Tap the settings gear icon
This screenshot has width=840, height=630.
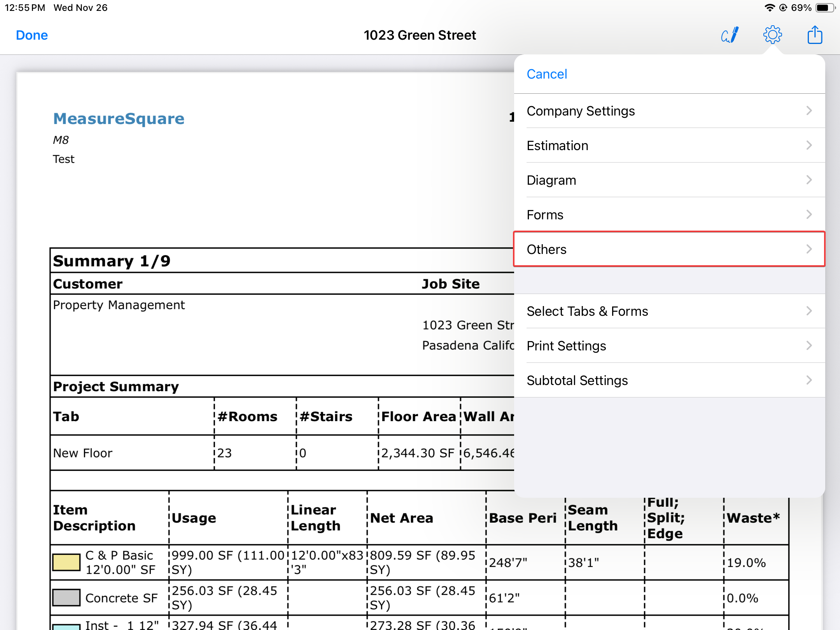pos(772,35)
